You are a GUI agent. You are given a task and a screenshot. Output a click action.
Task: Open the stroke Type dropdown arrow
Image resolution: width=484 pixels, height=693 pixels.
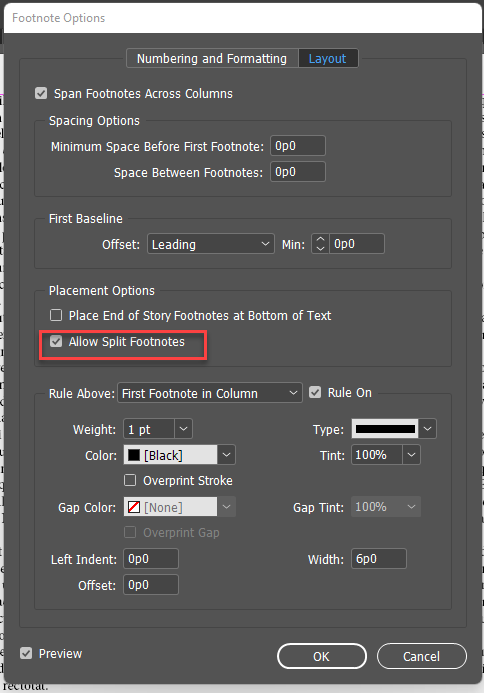[427, 429]
